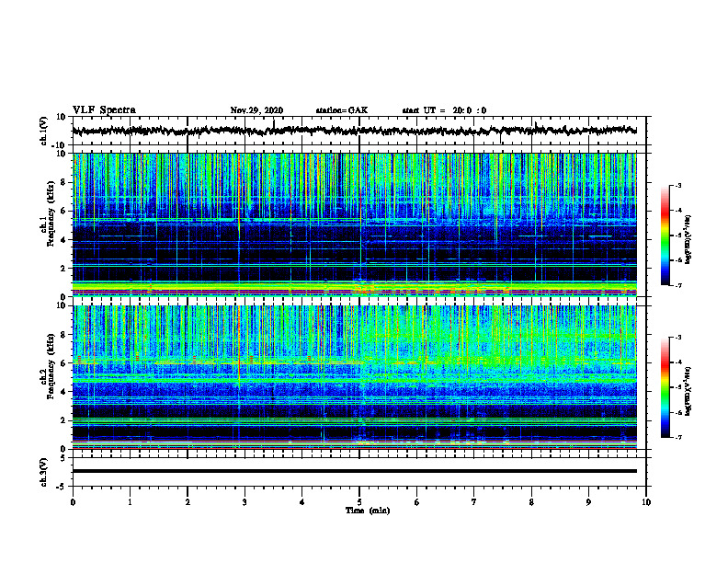Click the ch.3 flat black trace line

click(355, 471)
